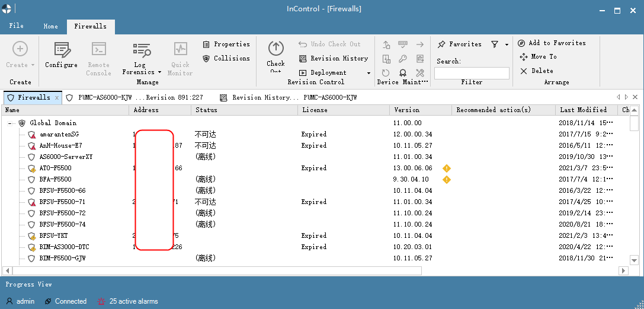
Task: Click the ATO-F5500 firewall shield icon
Action: (x=32, y=168)
